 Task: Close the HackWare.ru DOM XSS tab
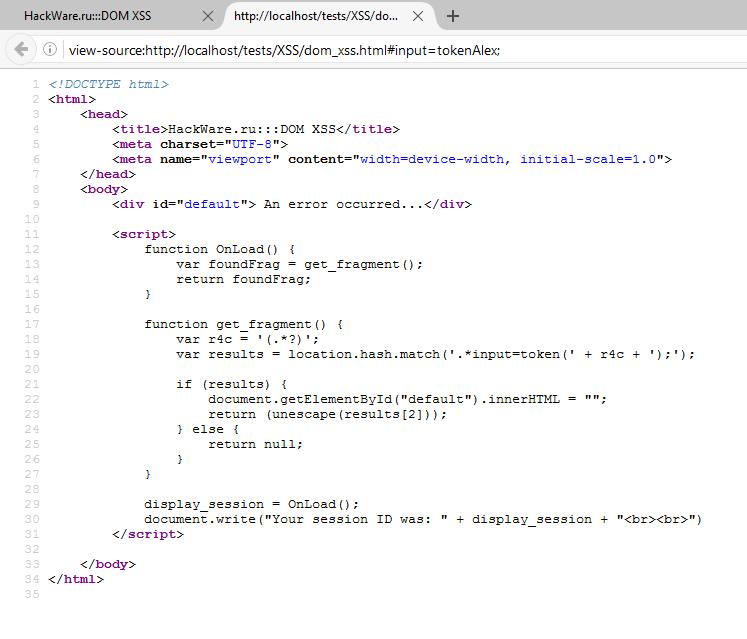(208, 16)
